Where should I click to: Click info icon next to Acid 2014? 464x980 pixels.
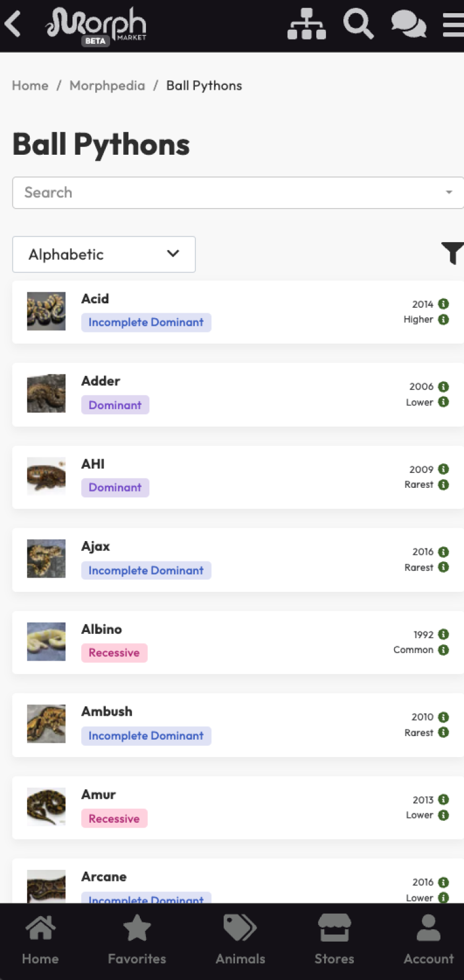pos(444,304)
